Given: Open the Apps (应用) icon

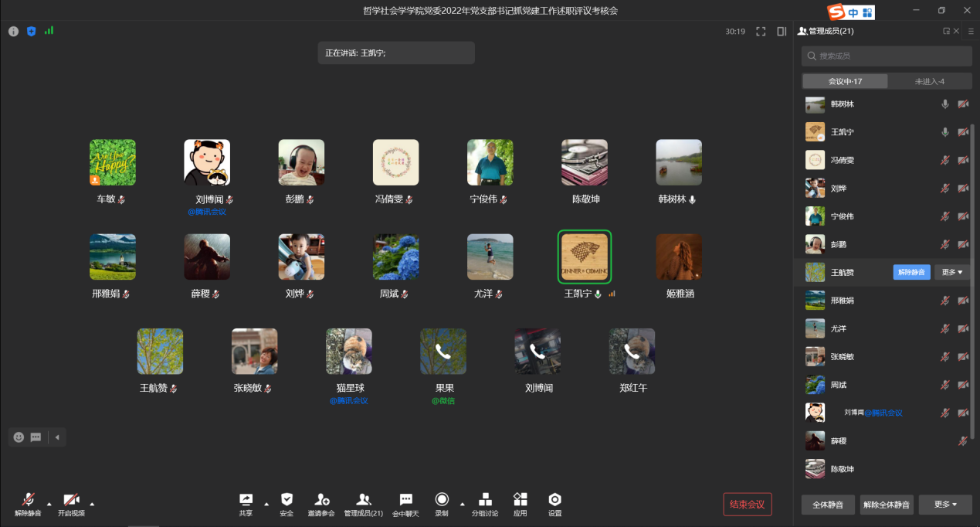Looking at the screenshot, I should point(521,500).
